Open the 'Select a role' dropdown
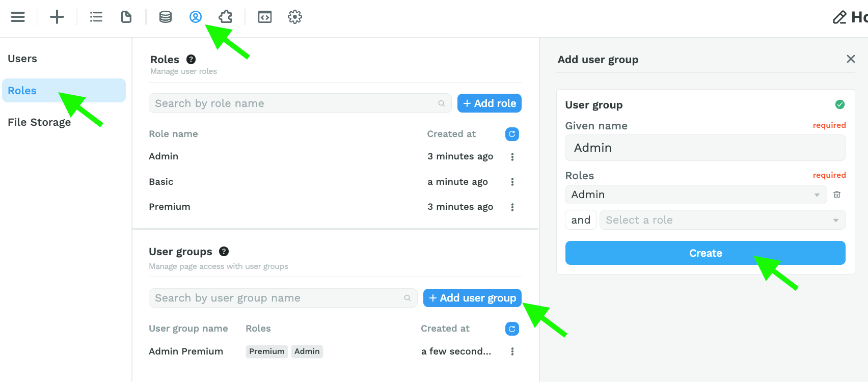Image resolution: width=868 pixels, height=382 pixels. 723,220
